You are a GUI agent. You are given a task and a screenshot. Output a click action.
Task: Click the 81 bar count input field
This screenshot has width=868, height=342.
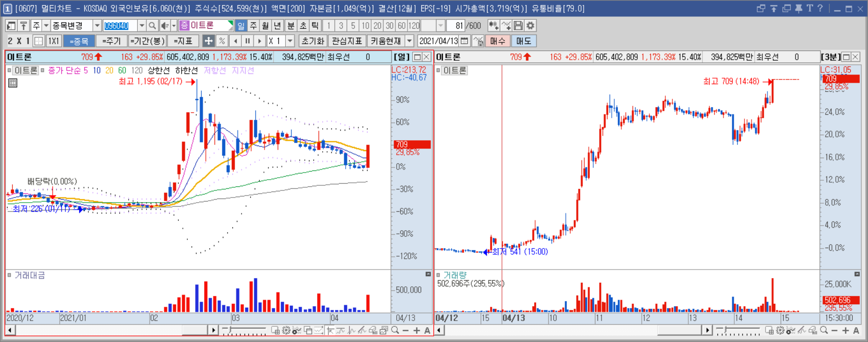pyautogui.click(x=455, y=26)
